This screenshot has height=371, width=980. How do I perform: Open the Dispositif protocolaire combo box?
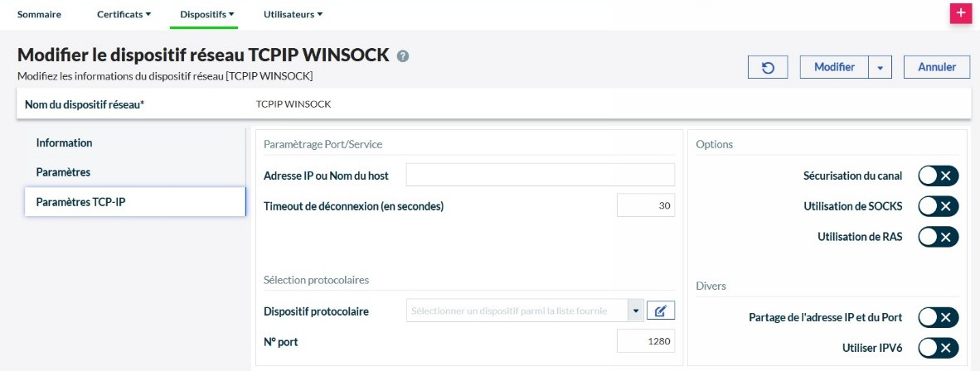[524, 311]
